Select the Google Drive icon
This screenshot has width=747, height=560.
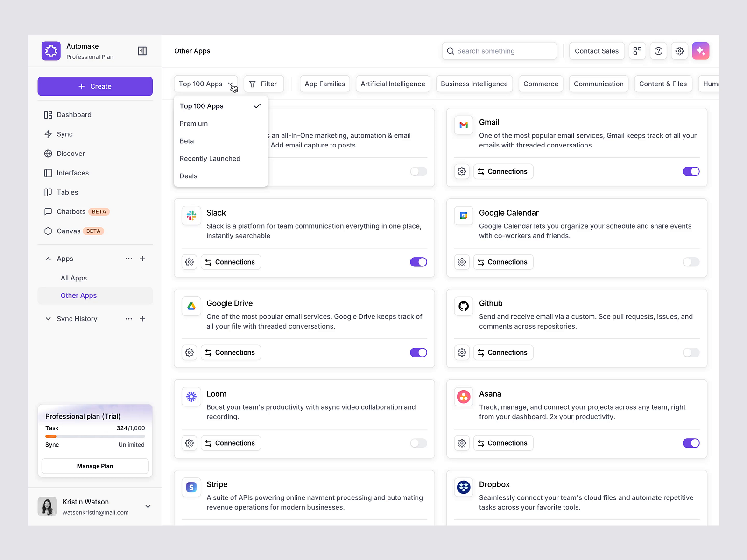(191, 306)
